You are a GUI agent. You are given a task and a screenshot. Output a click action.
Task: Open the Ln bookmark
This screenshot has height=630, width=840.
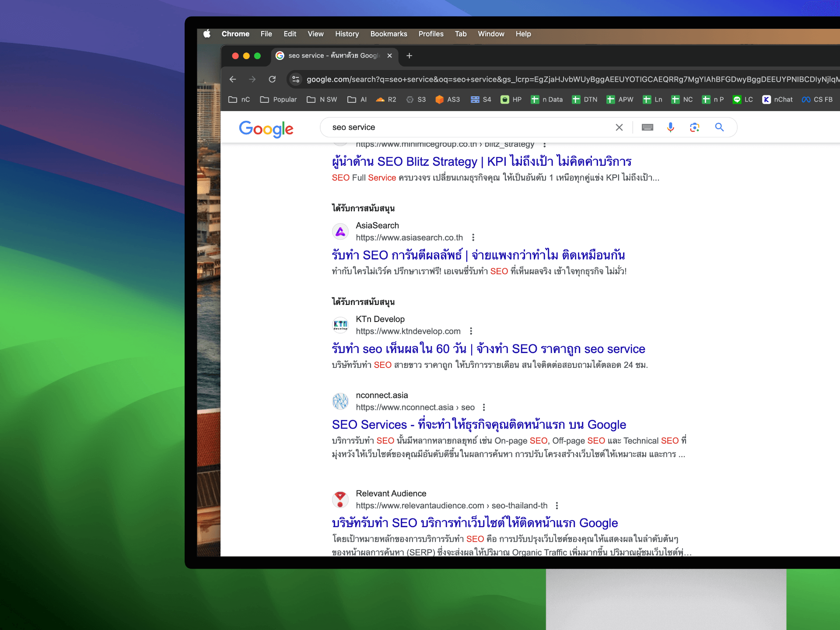coord(652,100)
